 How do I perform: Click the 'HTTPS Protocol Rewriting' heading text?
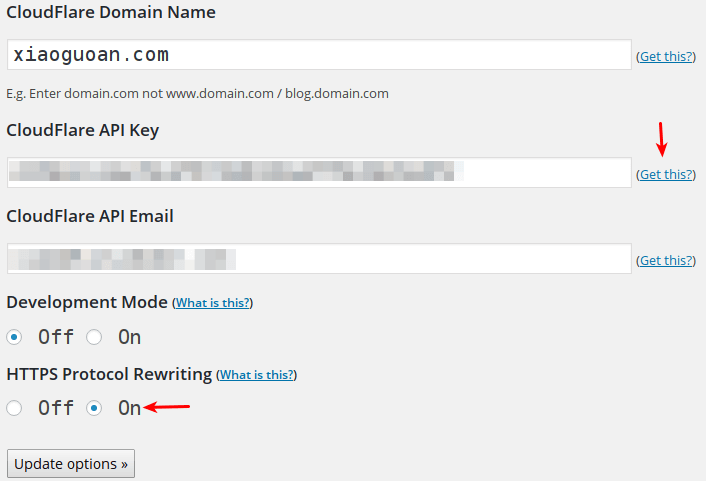click(109, 374)
